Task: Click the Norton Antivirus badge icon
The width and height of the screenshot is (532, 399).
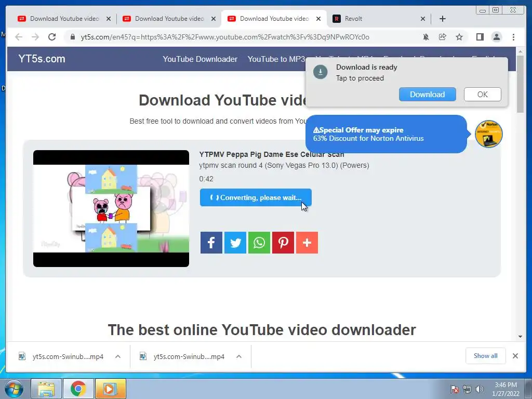Action: pos(488,134)
